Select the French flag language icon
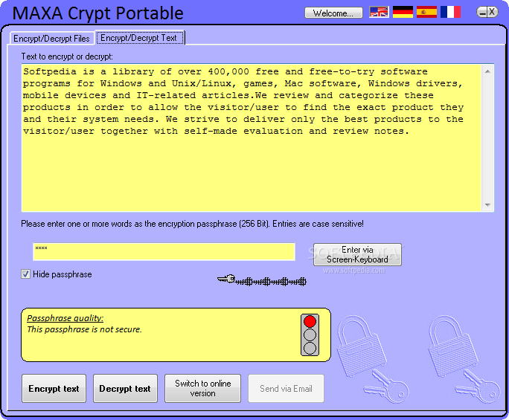The height and width of the screenshot is (420, 509). point(450,13)
